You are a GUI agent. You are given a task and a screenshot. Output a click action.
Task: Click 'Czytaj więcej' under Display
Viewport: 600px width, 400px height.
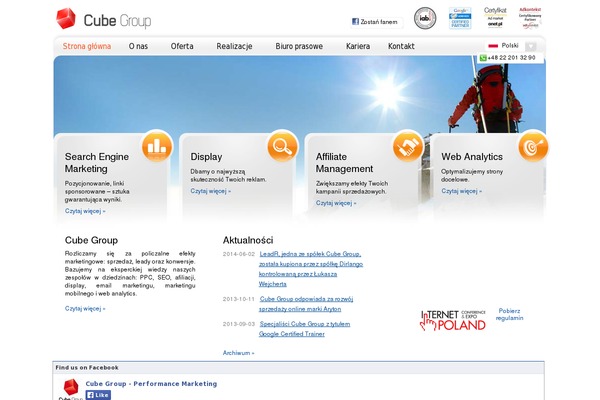click(210, 191)
